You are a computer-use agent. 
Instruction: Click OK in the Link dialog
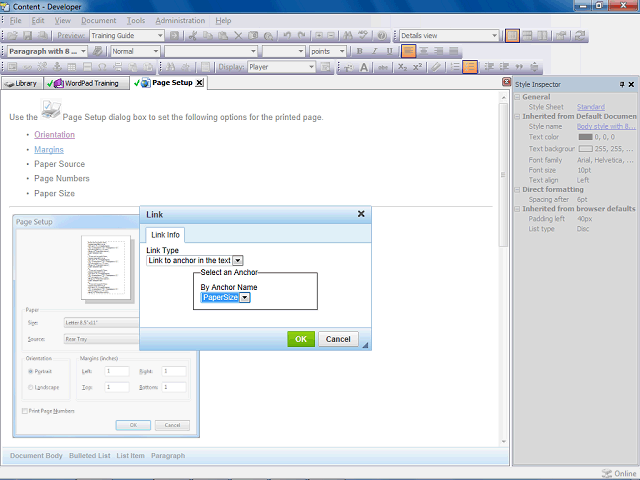[x=301, y=339]
